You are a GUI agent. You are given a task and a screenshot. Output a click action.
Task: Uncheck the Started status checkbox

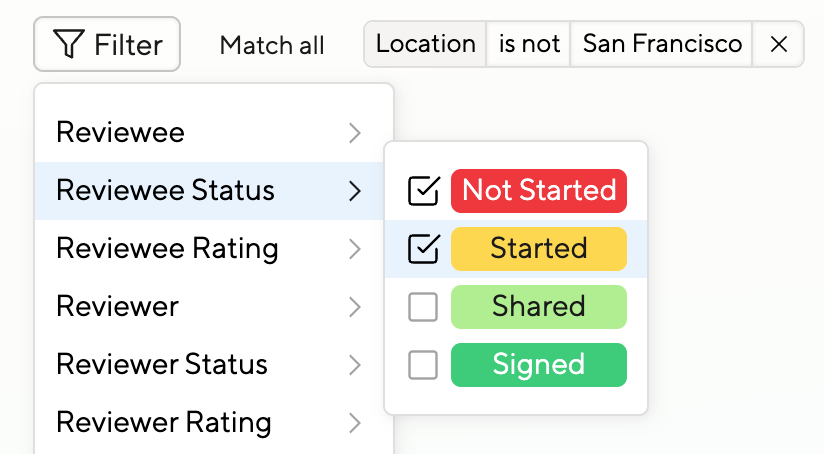[x=424, y=249]
